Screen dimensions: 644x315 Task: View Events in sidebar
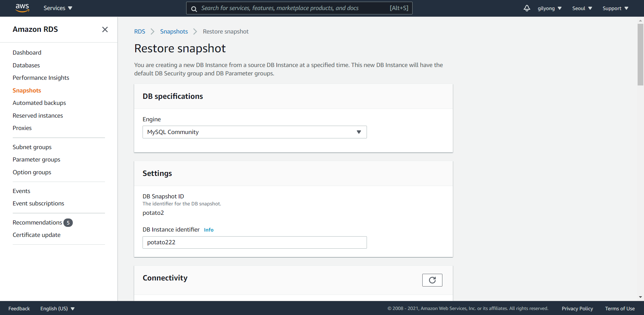pyautogui.click(x=21, y=191)
